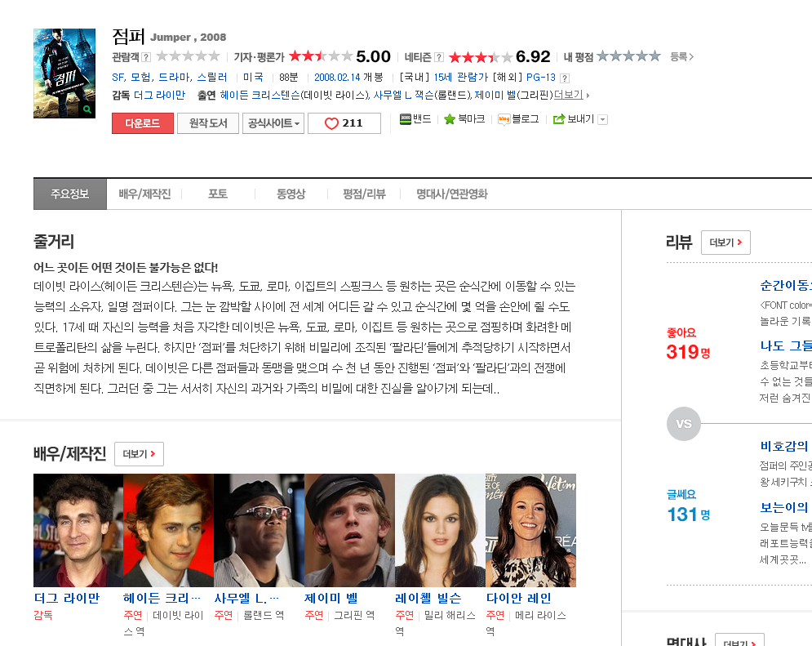Click the help icon next to PG-13
Image resolution: width=812 pixels, height=646 pixels.
[x=562, y=78]
